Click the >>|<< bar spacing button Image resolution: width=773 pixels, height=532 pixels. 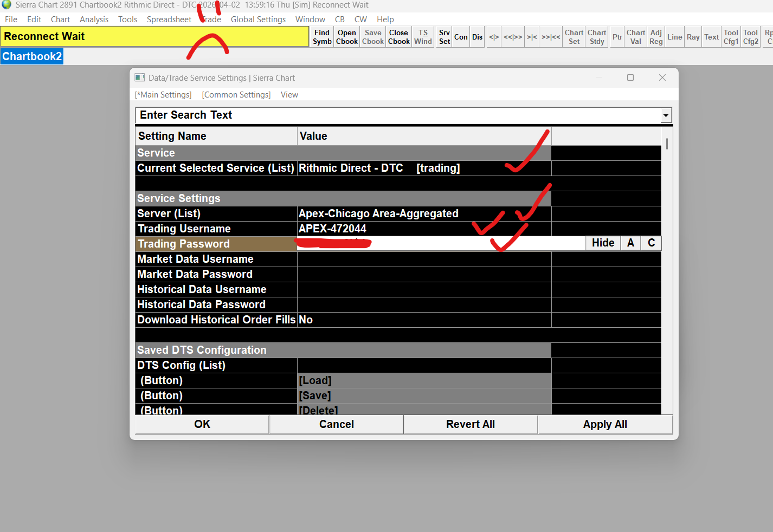coord(551,37)
